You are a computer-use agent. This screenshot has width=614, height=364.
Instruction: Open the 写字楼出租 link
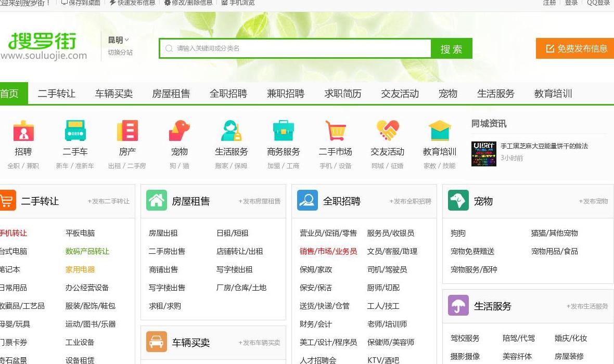[235, 269]
